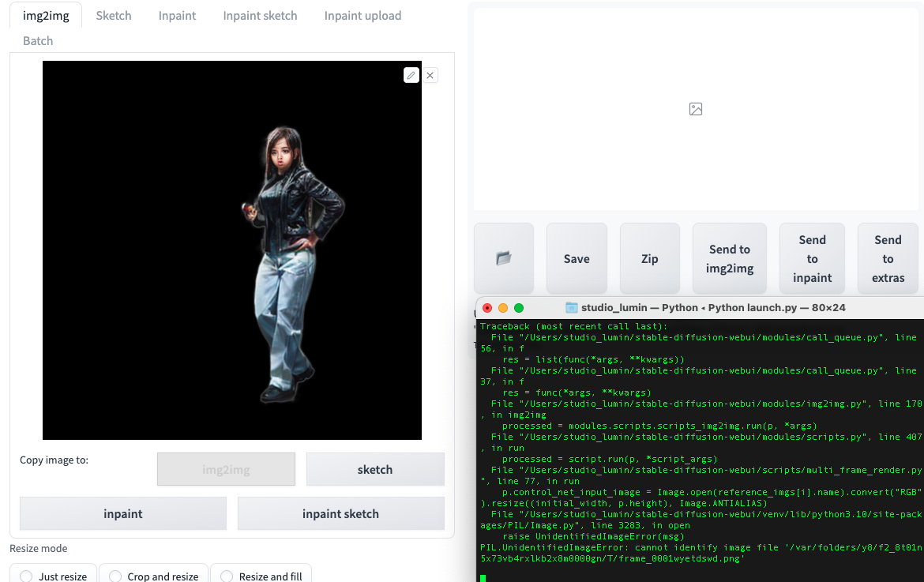Image resolution: width=924 pixels, height=582 pixels.
Task: Switch to the img2img tab
Action: 46,15
